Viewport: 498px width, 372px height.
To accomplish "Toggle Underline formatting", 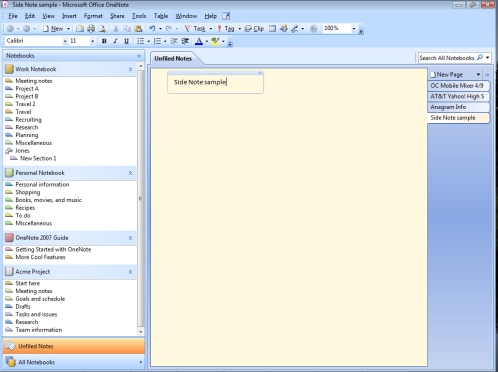I will 126,41.
